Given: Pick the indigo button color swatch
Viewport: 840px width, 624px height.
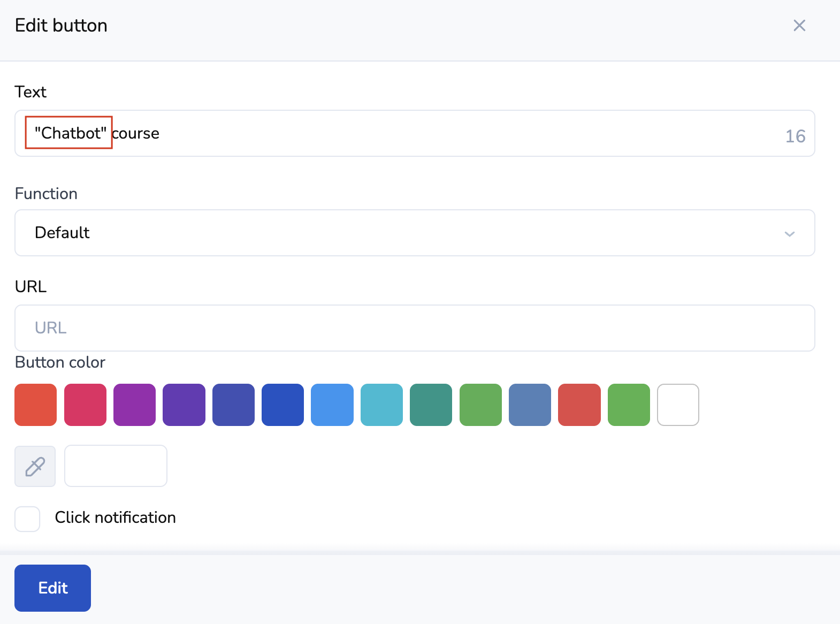Looking at the screenshot, I should 233,405.
